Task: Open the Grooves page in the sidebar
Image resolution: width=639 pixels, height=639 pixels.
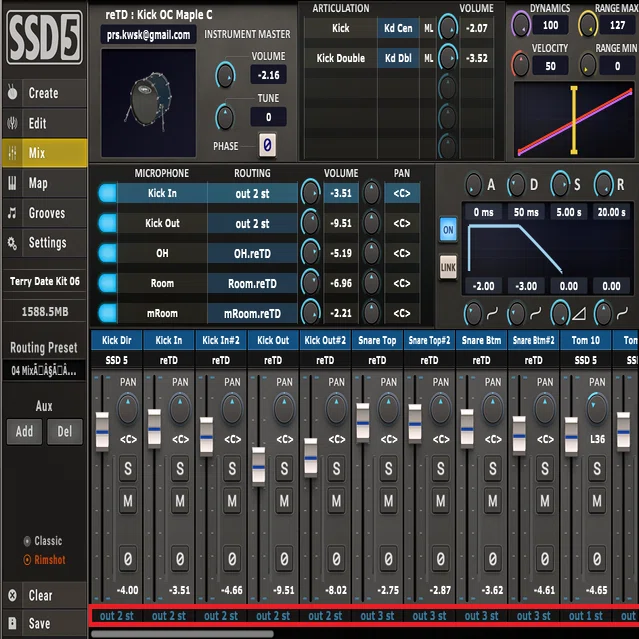Action: [44, 213]
